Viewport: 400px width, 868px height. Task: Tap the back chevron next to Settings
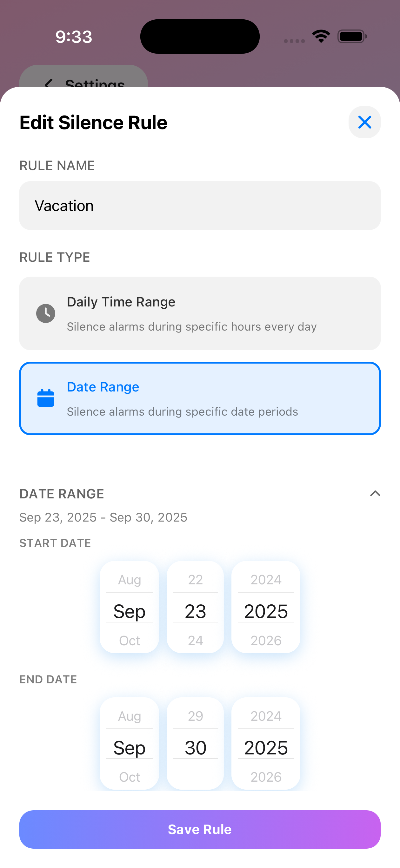(x=49, y=83)
